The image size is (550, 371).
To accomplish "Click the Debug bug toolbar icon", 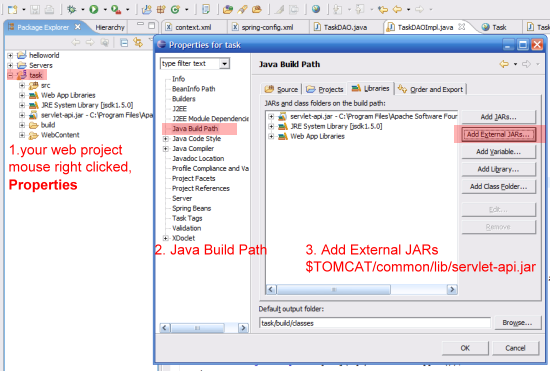I will click(72, 9).
